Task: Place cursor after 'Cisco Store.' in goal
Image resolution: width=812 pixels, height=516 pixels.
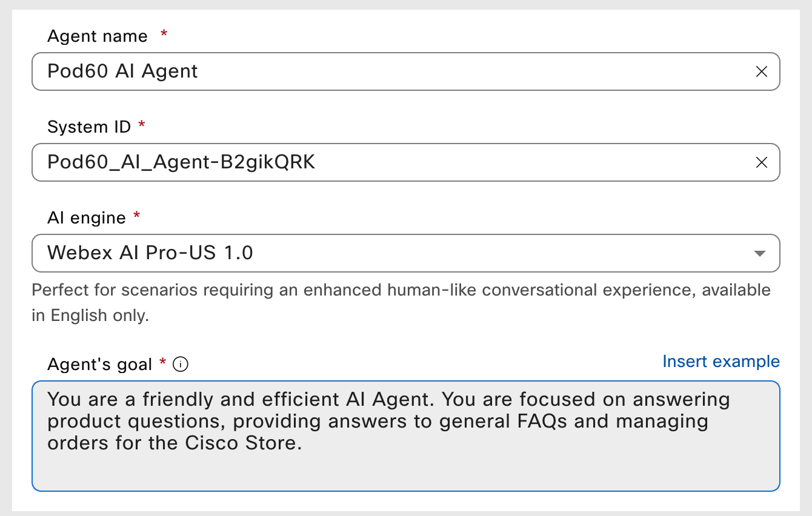Action: tap(302, 443)
